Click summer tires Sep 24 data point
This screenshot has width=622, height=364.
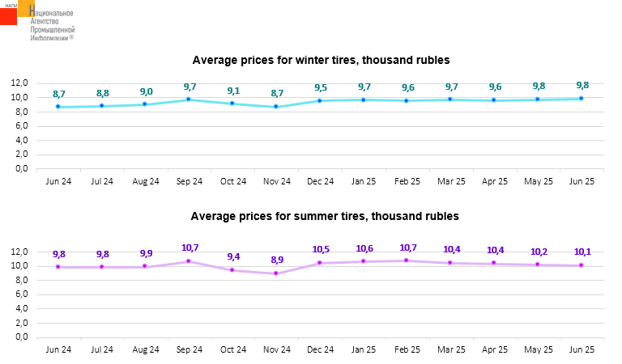(189, 260)
